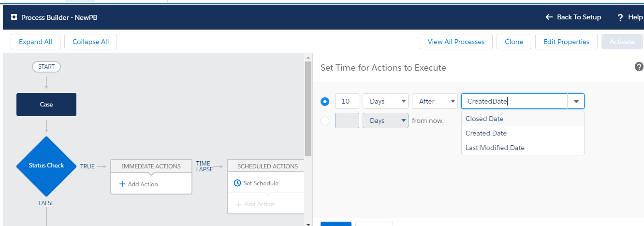
Task: Choose Last Modified Date from the list
Action: [495, 148]
